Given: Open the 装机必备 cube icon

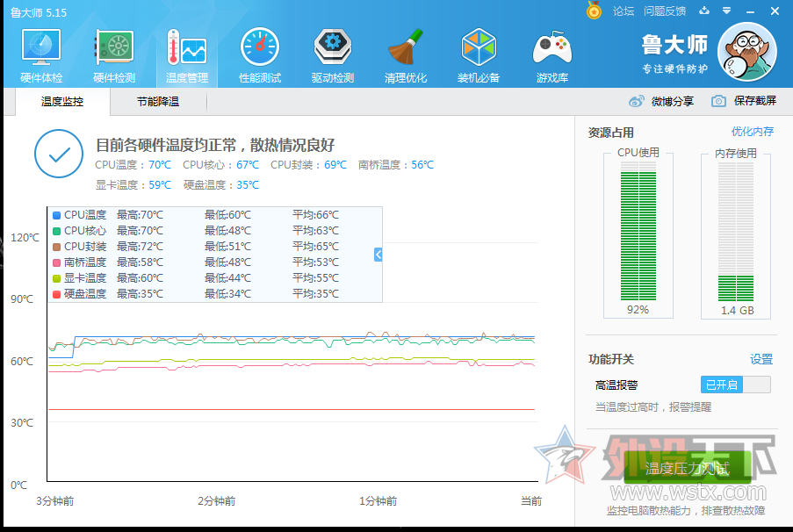Looking at the screenshot, I should tap(479, 47).
